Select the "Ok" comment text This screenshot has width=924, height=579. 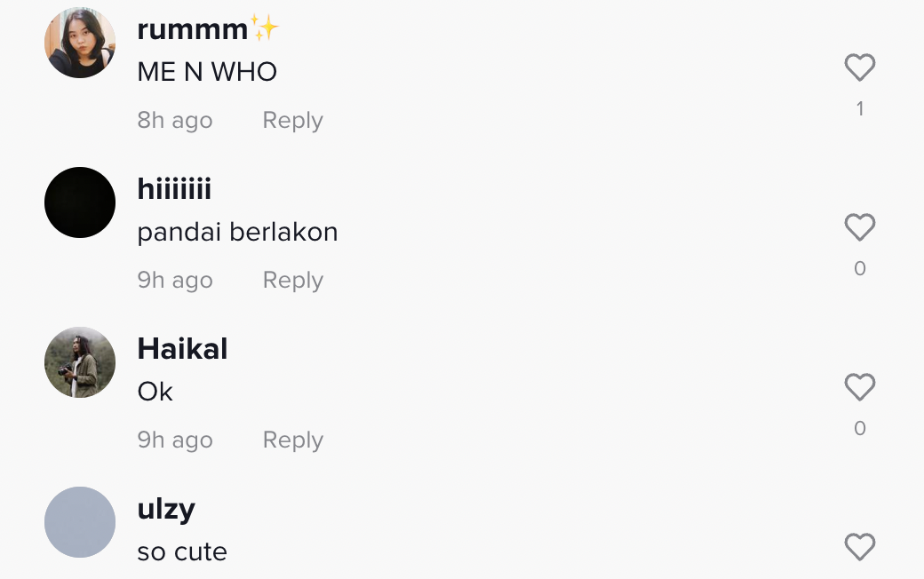pyautogui.click(x=155, y=392)
